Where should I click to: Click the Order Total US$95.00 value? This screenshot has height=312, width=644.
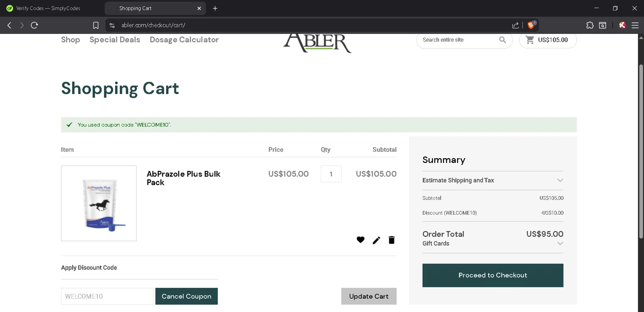[x=545, y=234]
